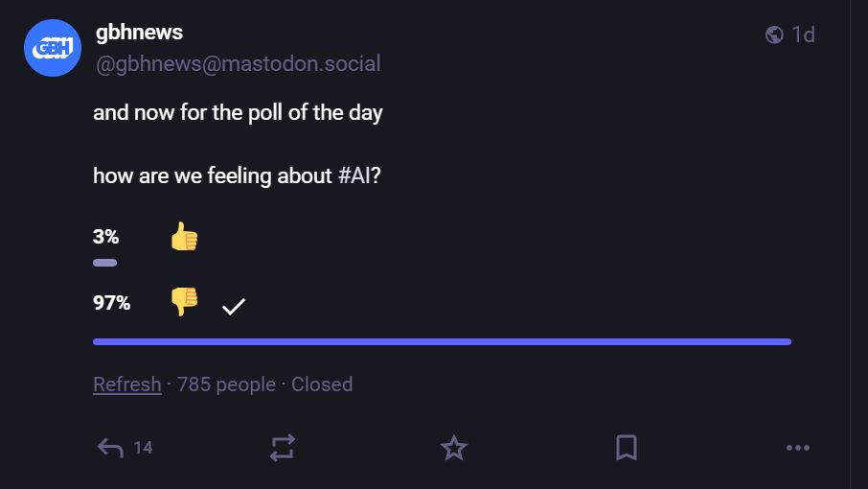Click the thumbs down emoji option
The width and height of the screenshot is (868, 489).
[x=184, y=301]
